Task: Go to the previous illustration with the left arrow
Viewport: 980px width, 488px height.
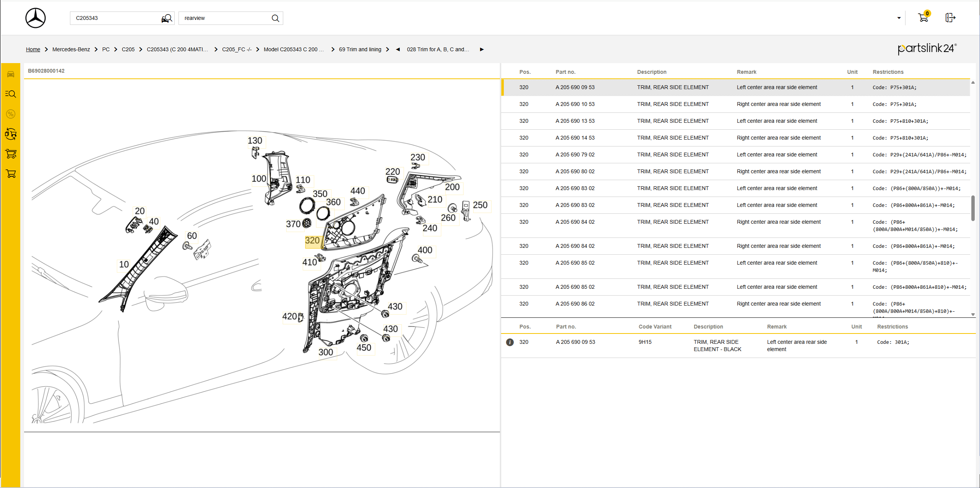Action: (398, 49)
